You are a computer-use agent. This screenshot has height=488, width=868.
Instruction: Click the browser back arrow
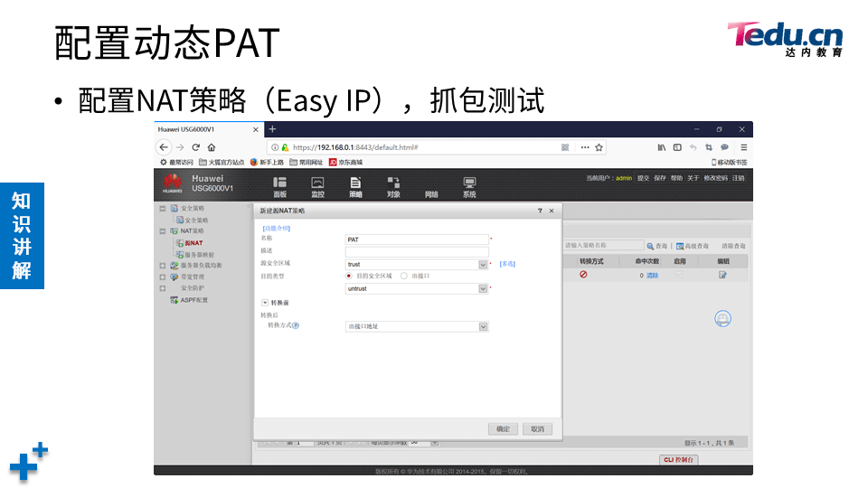pyautogui.click(x=164, y=147)
